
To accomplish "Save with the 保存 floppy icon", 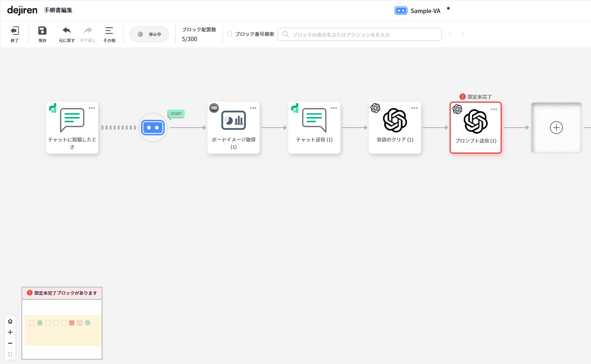I will click(x=42, y=31).
